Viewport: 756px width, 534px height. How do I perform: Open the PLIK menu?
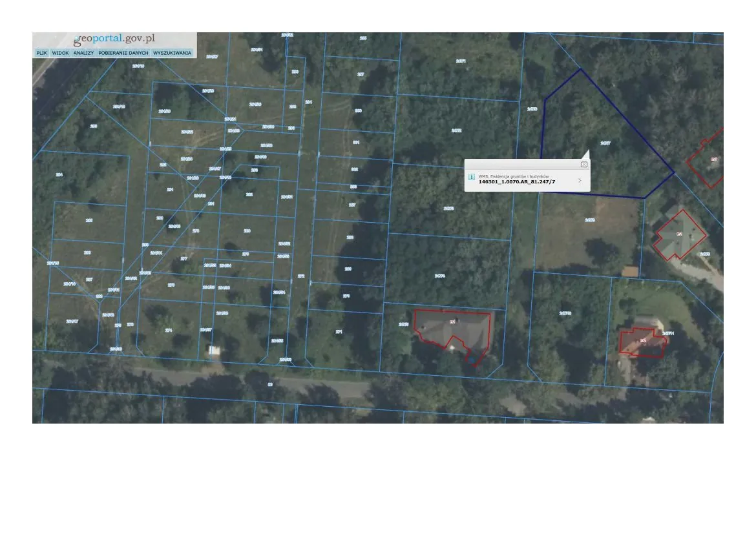tap(42, 53)
